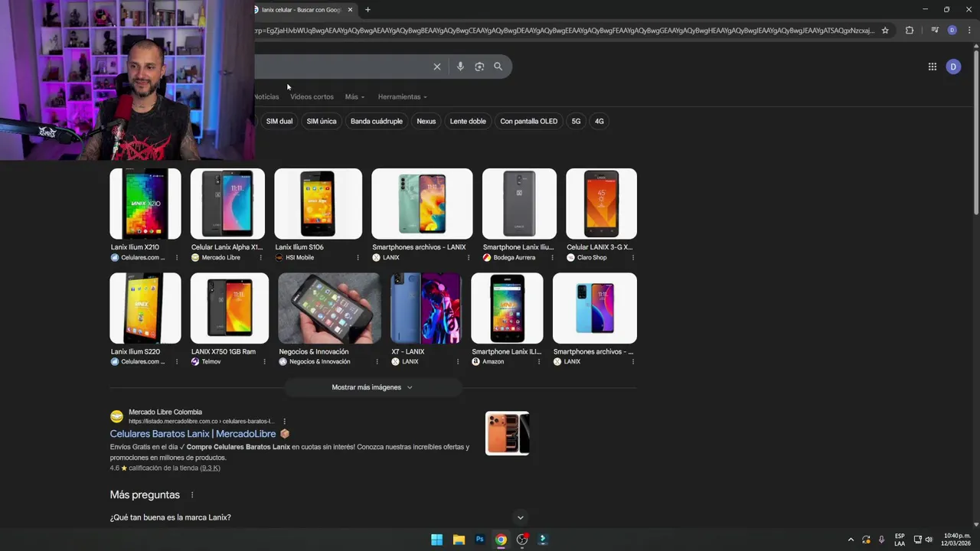Image resolution: width=980 pixels, height=551 pixels.
Task: Switch ESP LAA keyboard language indicator
Action: pos(900,540)
